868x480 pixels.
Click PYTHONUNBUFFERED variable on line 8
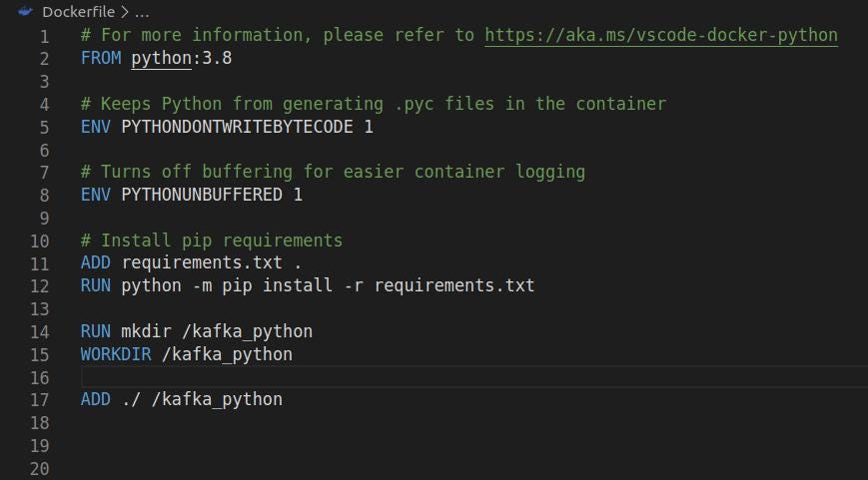click(x=202, y=195)
